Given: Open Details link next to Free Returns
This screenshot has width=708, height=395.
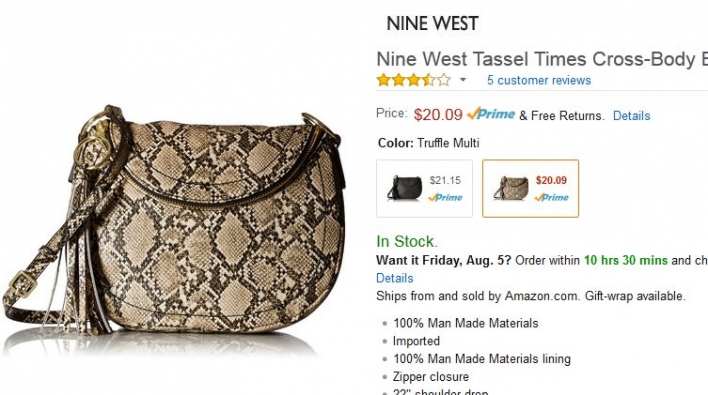Looking at the screenshot, I should pyautogui.click(x=631, y=116).
